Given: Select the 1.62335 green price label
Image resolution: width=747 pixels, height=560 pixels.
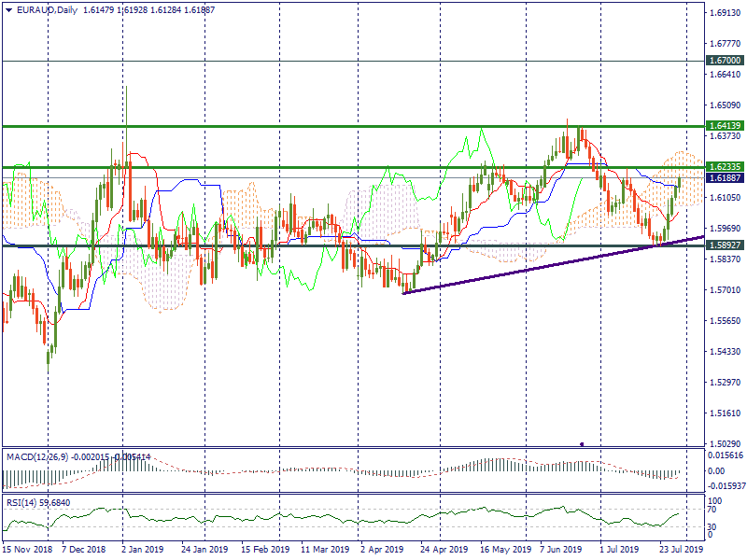Looking at the screenshot, I should [725, 167].
